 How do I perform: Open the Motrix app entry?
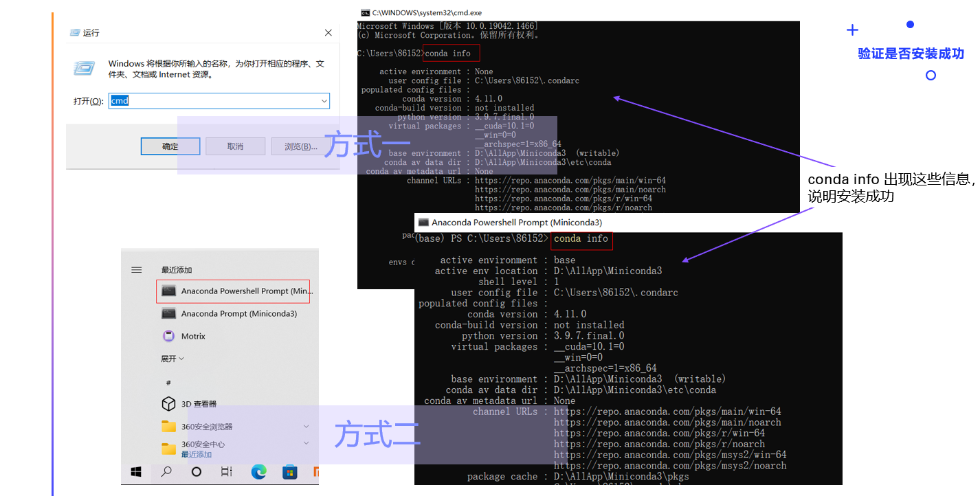point(183,336)
